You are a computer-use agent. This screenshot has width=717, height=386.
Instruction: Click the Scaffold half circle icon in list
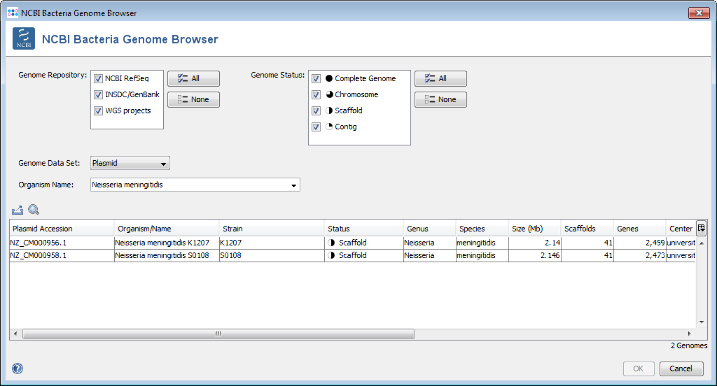pos(329,110)
